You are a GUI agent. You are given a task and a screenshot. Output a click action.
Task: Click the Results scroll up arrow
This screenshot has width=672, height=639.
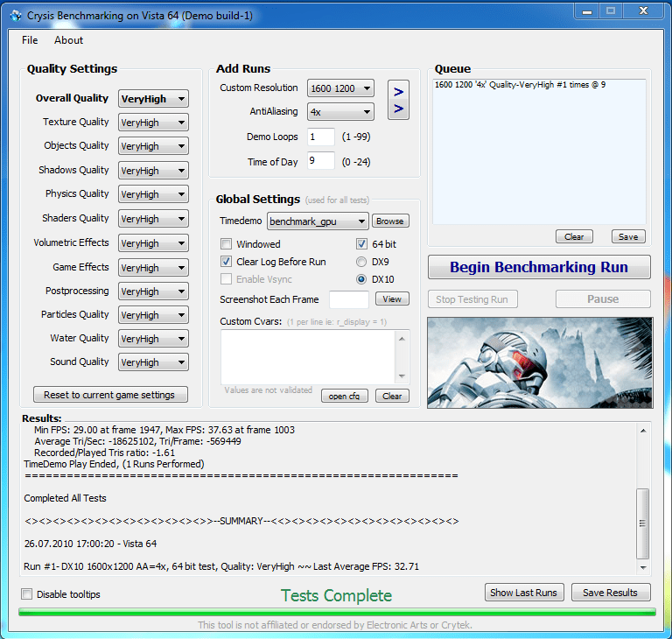pyautogui.click(x=643, y=430)
